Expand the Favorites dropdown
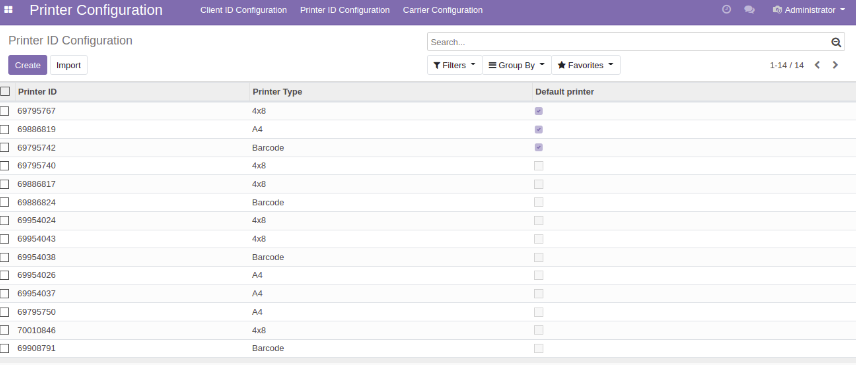Viewport: 860px width, 365px height. click(586, 65)
